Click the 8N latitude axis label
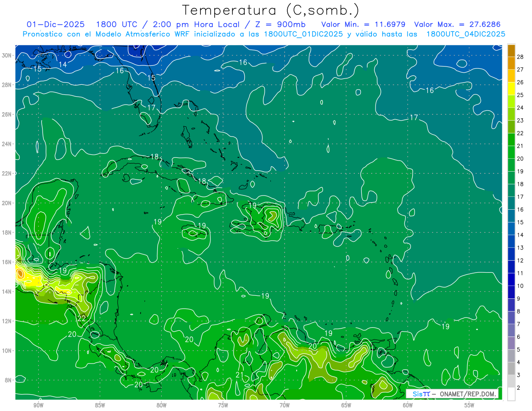 click(x=8, y=380)
